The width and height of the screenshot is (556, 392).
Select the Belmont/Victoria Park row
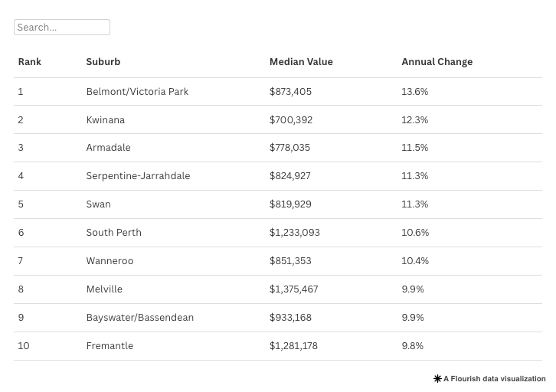[x=137, y=92]
